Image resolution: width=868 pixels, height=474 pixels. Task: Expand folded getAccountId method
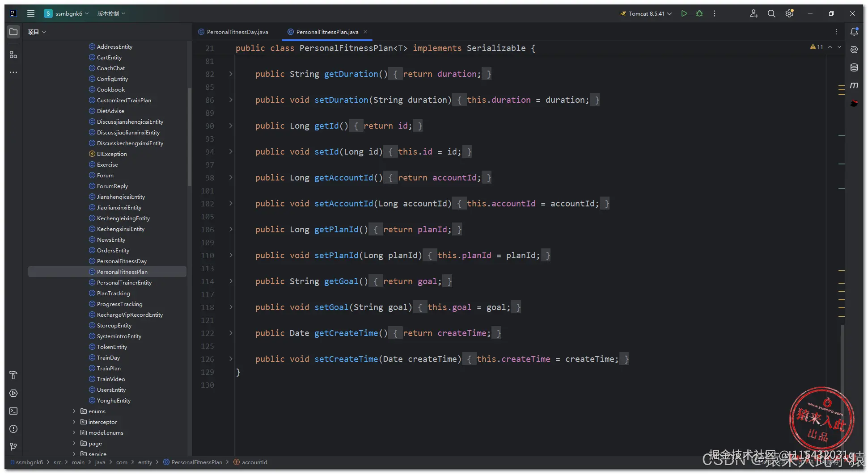[x=231, y=177]
